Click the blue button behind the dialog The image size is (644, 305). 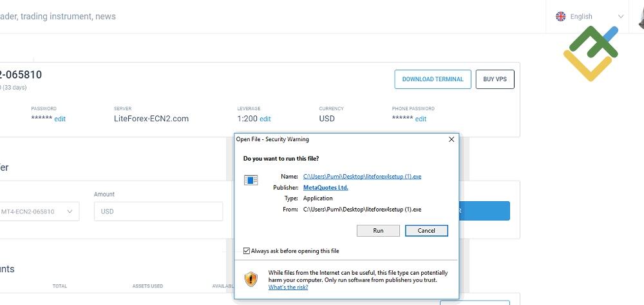[x=484, y=211]
